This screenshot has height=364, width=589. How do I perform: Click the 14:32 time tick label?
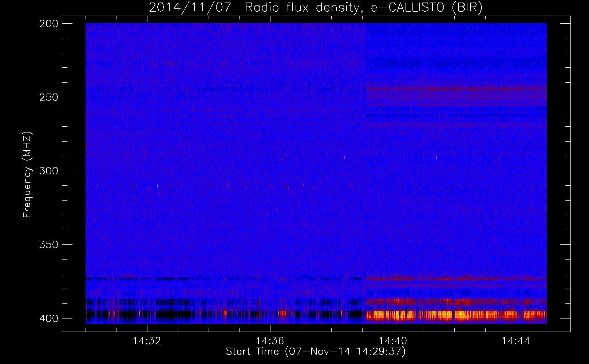tap(147, 341)
